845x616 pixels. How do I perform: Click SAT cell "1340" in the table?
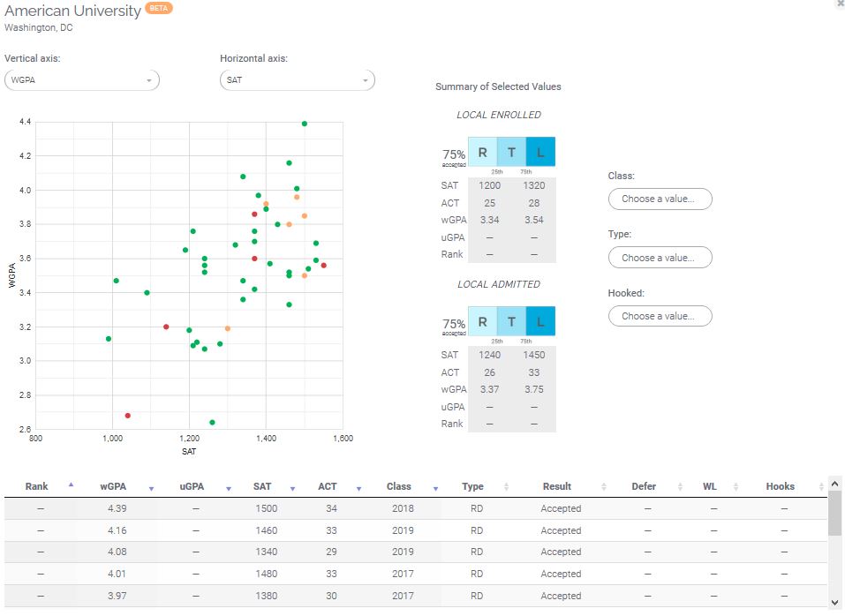267,552
